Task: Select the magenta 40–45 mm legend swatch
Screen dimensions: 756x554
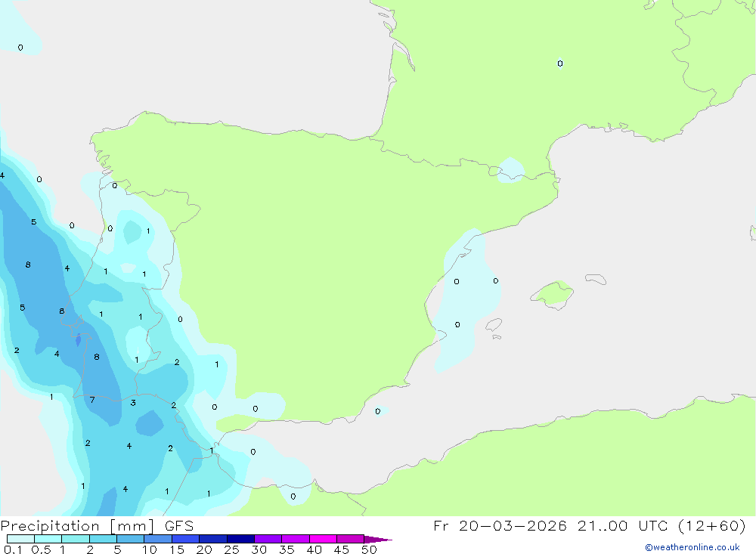Action: tap(323, 539)
